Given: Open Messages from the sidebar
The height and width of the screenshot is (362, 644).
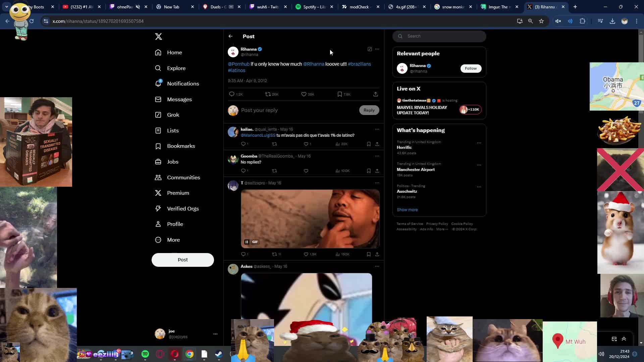Looking at the screenshot, I should pyautogui.click(x=173, y=100).
